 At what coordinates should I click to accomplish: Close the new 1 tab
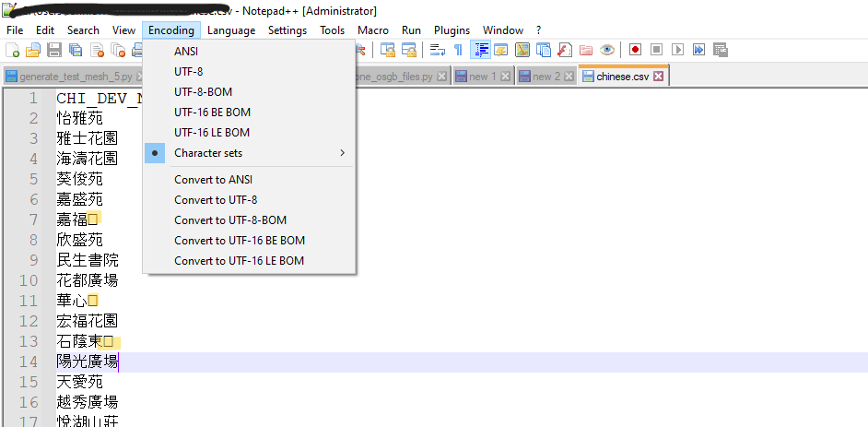click(x=505, y=77)
